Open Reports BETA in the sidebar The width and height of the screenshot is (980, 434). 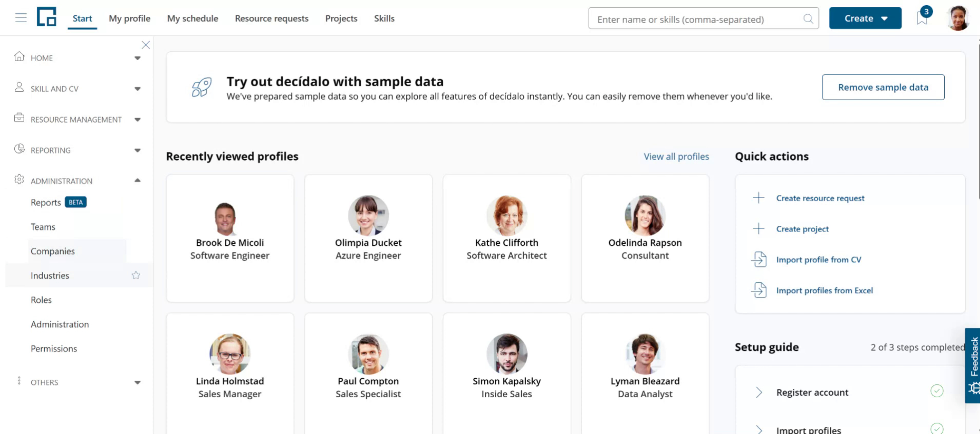pyautogui.click(x=59, y=202)
